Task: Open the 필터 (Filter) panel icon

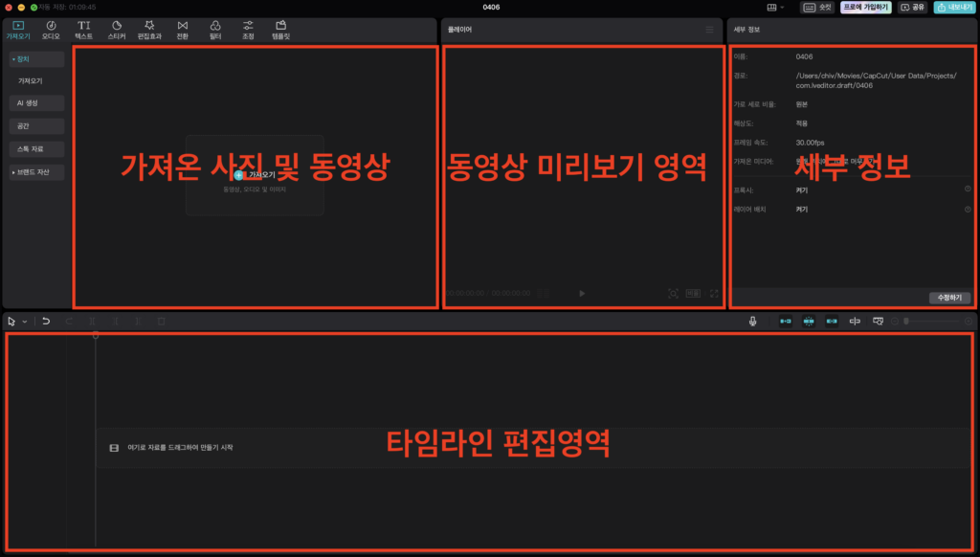Action: point(214,27)
